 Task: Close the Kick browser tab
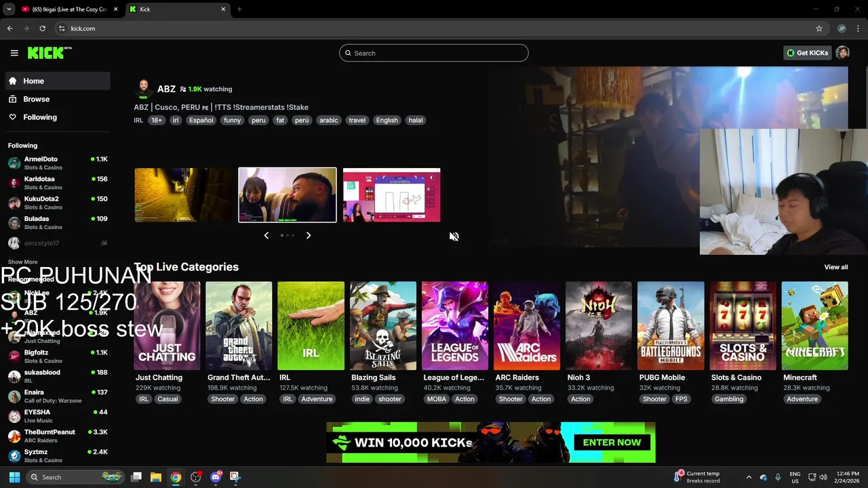coord(223,9)
